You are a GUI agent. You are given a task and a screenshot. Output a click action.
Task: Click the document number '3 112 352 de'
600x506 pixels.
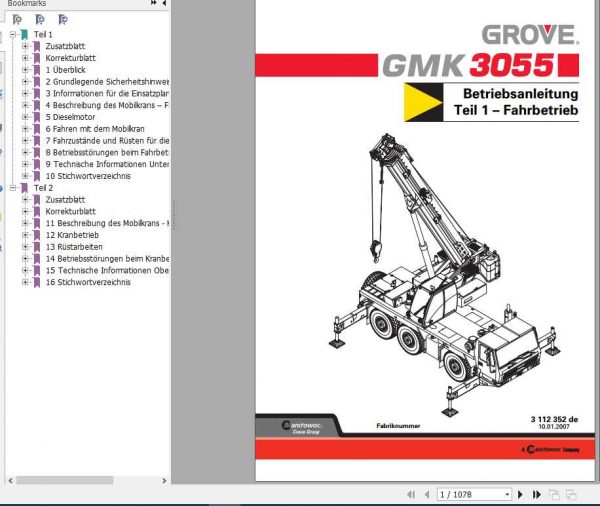[x=554, y=419]
